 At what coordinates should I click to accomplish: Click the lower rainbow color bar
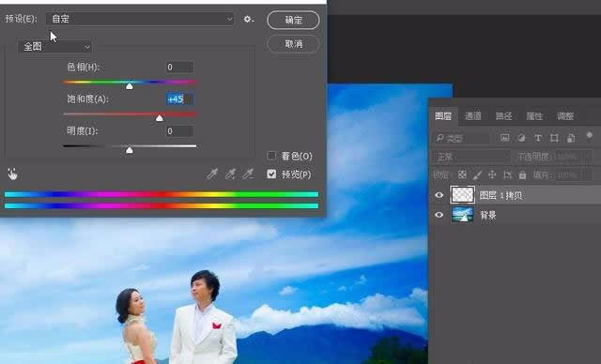click(x=162, y=205)
